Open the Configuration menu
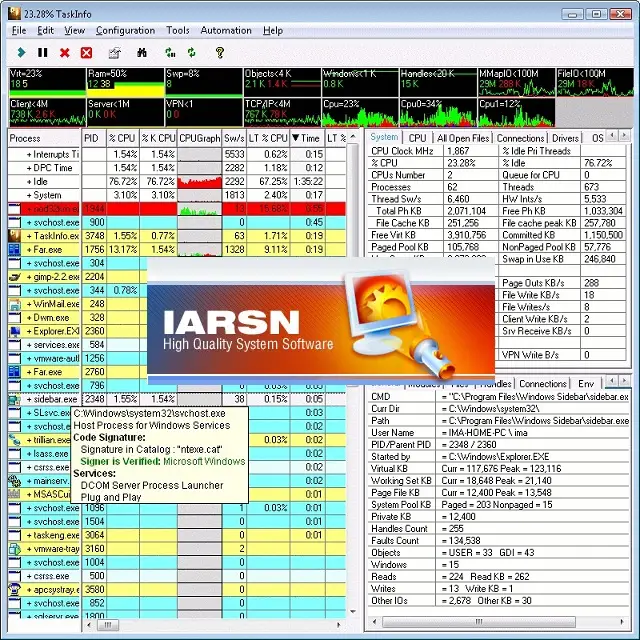Viewport: 640px width, 640px height. pos(125,31)
